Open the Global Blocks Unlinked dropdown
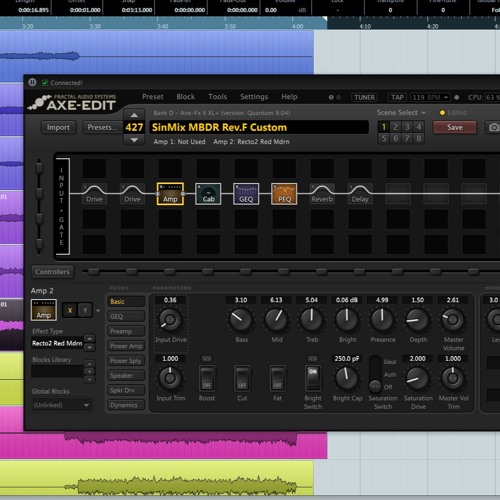Viewport: 500px width, 500px height. click(x=62, y=405)
